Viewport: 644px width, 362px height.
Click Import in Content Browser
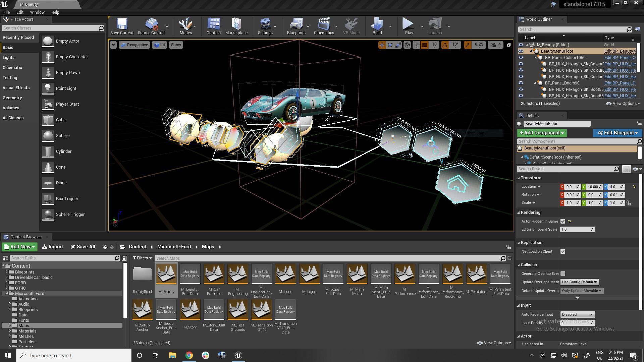coord(53,247)
